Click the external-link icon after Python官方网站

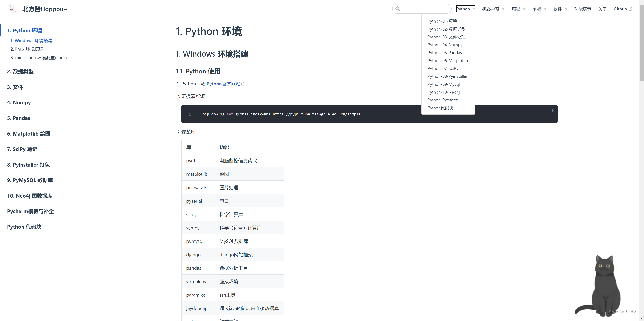243,84
